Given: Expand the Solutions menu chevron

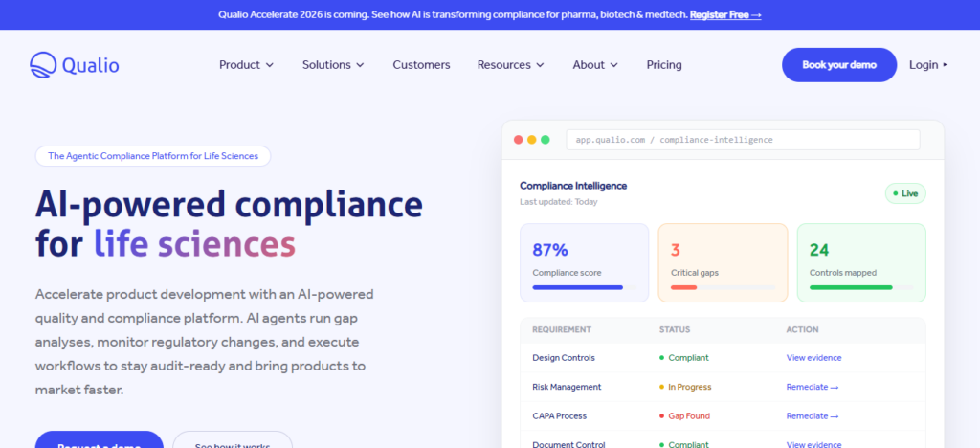Looking at the screenshot, I should tap(360, 65).
